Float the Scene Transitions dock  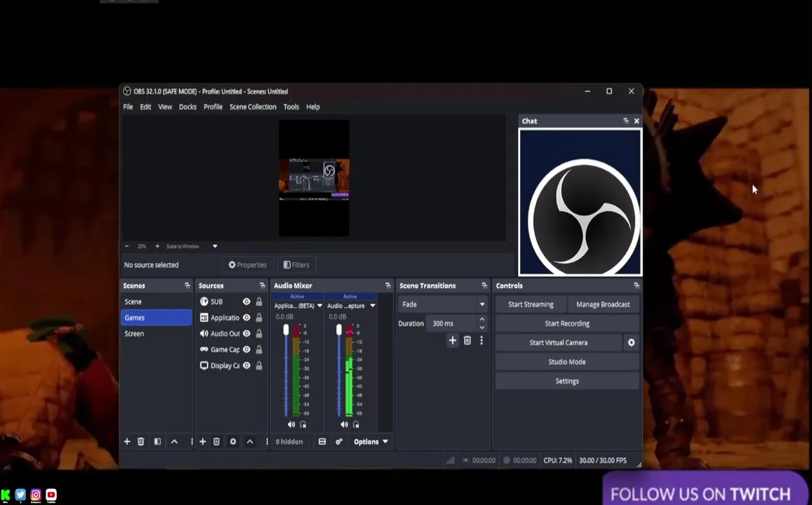click(484, 285)
